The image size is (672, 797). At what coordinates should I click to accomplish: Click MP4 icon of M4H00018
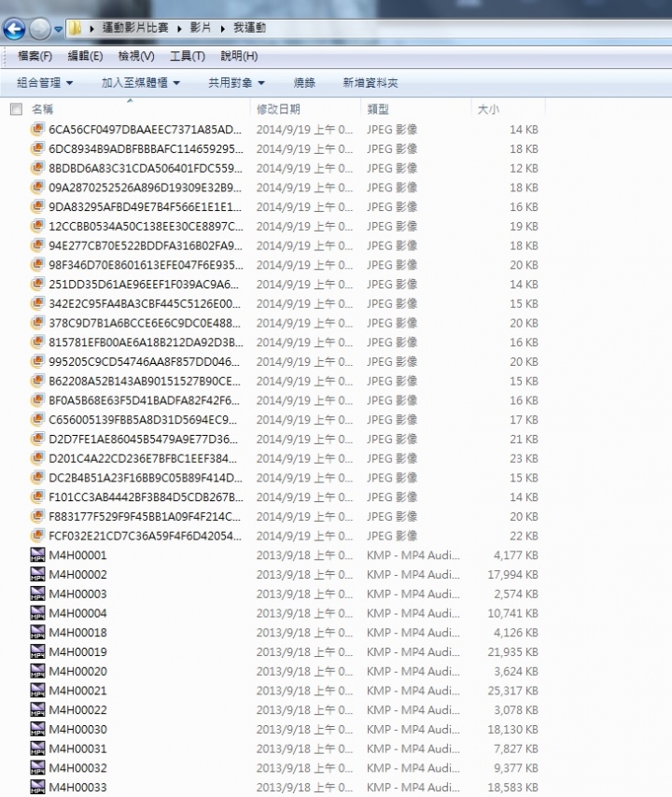37,633
